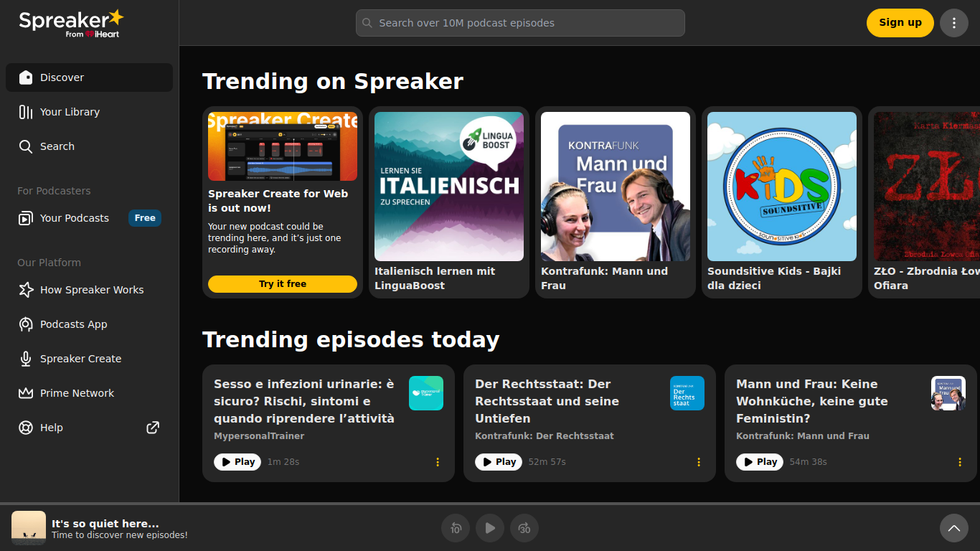Click the 'It's so quiet here...' player text
This screenshot has width=980, height=551.
coord(105,524)
